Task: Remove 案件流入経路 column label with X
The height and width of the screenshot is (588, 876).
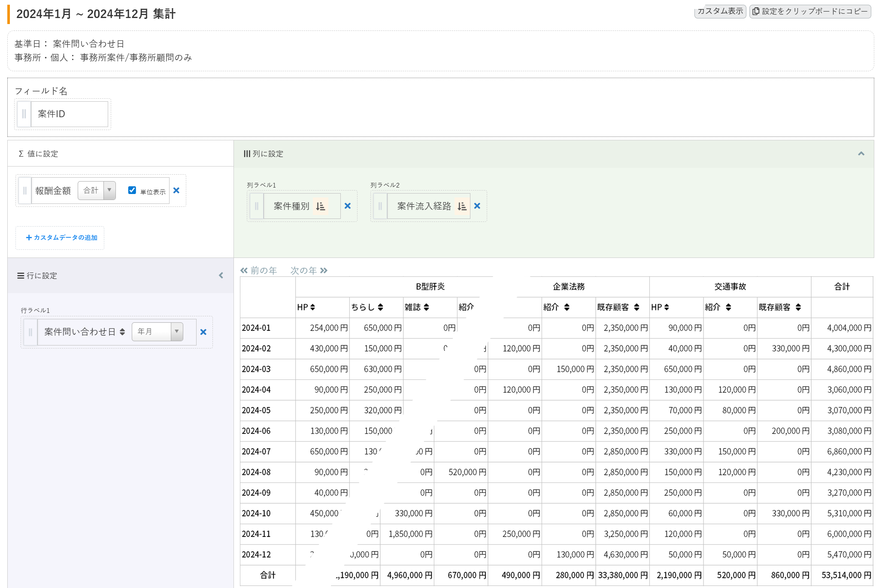Action: 477,206
